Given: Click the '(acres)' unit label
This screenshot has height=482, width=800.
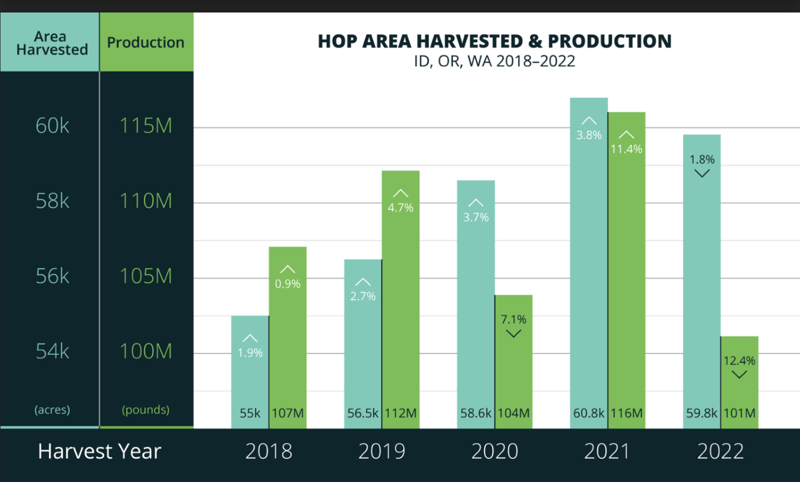Looking at the screenshot, I should pos(52,410).
